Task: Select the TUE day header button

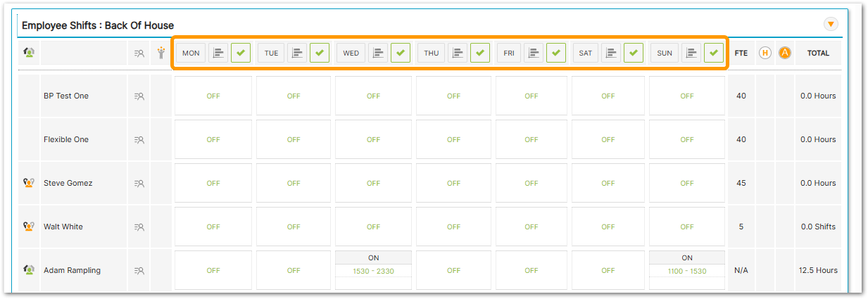Action: 270,53
